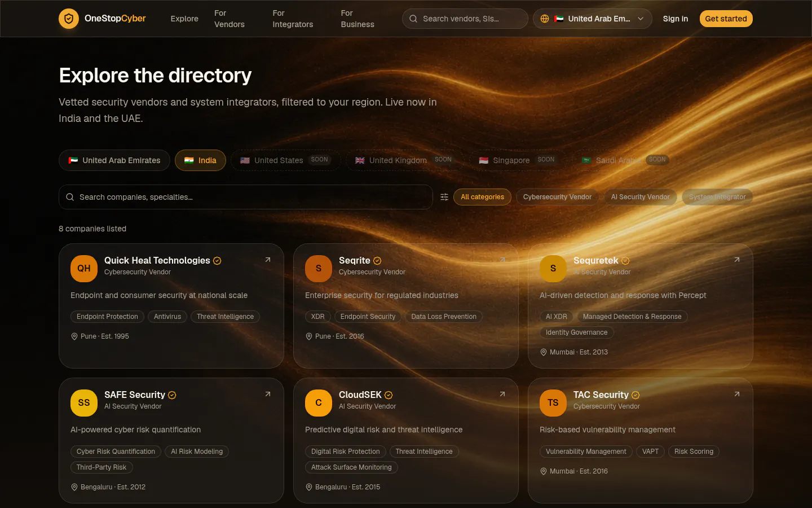
Task: Click the magnifier icon in Search companies field
Action: (70, 197)
